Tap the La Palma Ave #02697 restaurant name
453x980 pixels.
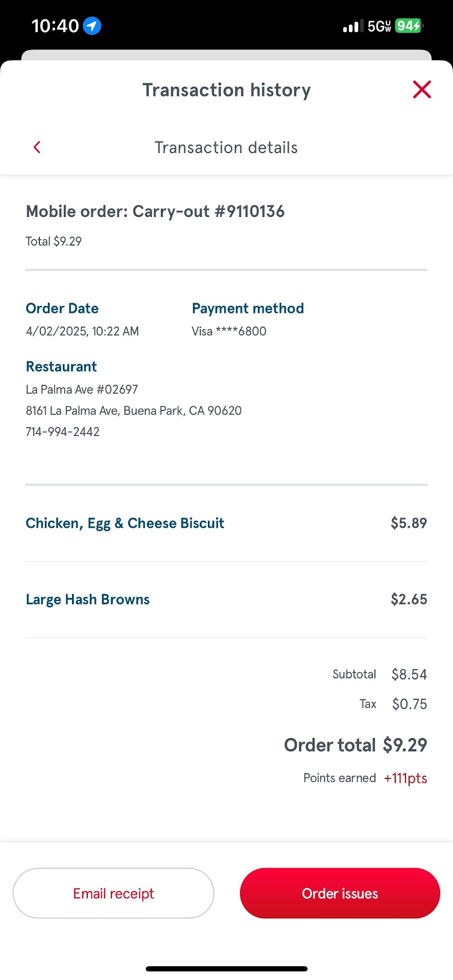82,389
